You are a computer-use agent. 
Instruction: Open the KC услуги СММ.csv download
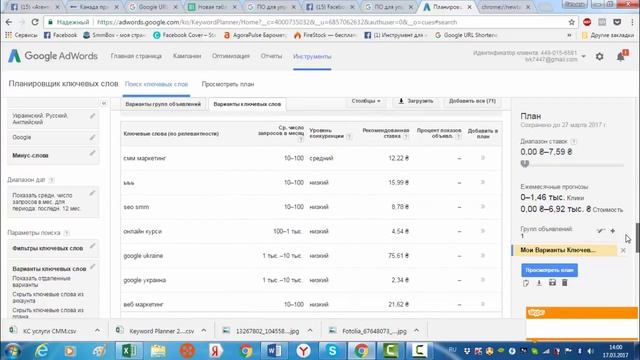[x=49, y=331]
